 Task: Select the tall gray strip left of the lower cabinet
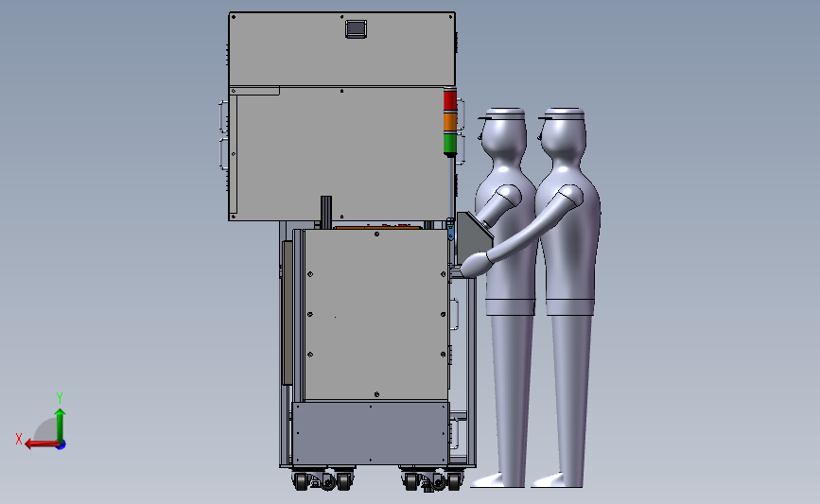click(288, 313)
